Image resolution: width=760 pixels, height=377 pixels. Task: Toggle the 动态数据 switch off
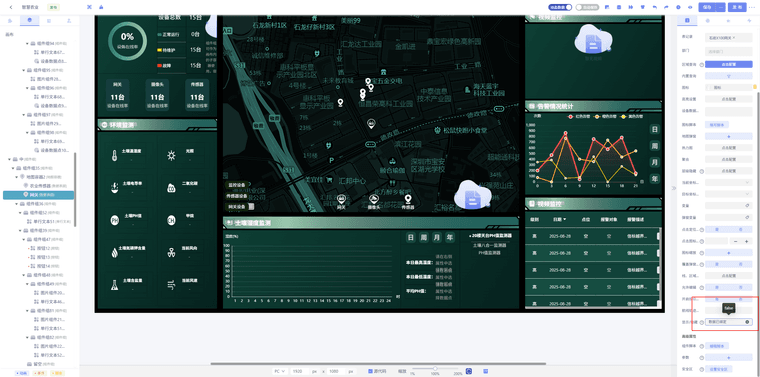pos(560,7)
